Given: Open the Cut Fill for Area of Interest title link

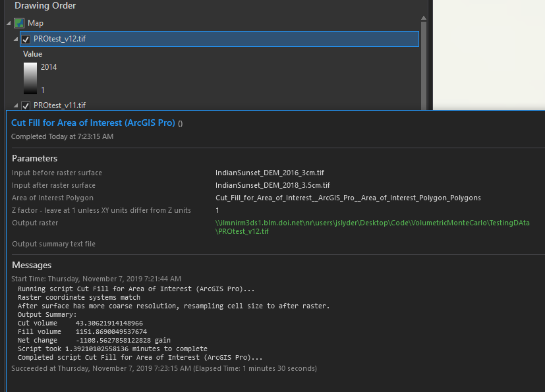Looking at the screenshot, I should (93, 123).
